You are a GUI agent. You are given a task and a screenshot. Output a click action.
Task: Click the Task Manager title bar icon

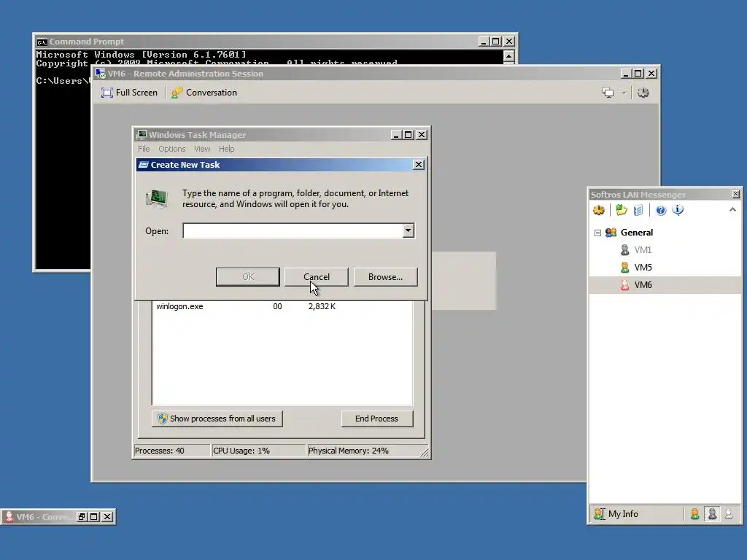point(142,135)
